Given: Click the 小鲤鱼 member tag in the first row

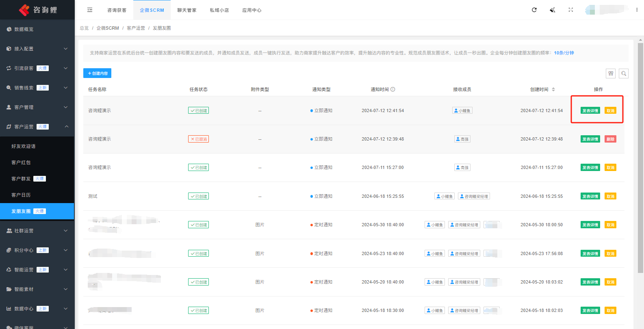Looking at the screenshot, I should pos(462,110).
